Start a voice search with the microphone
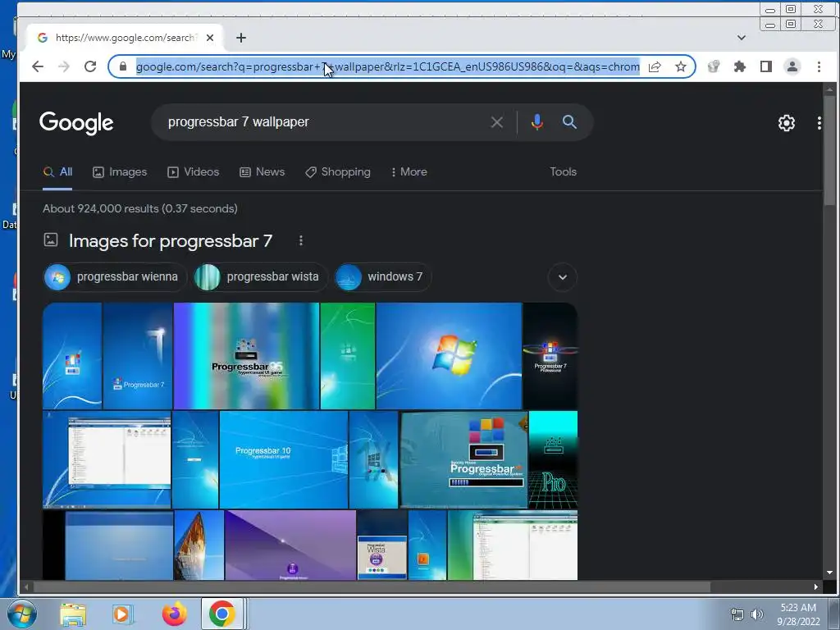Viewport: 840px width, 630px height. (x=536, y=122)
